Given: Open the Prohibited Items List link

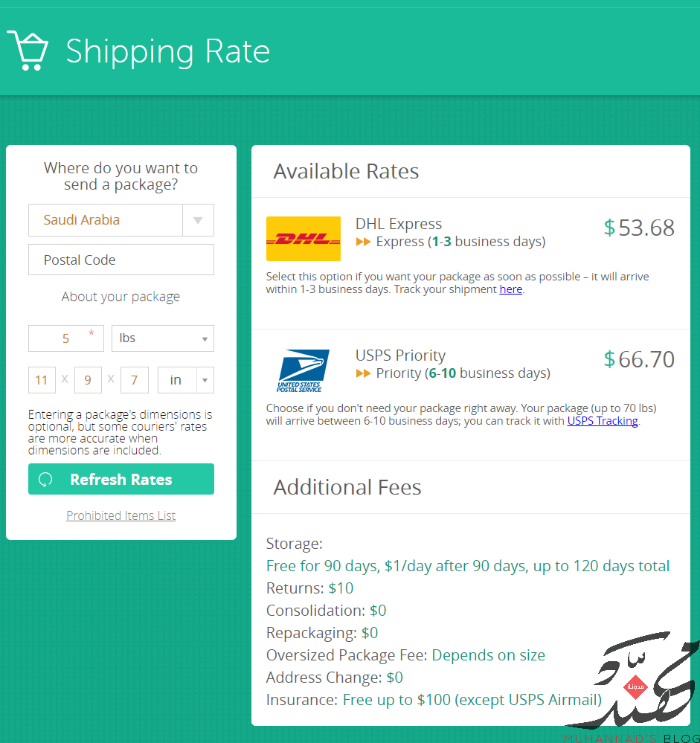Looking at the screenshot, I should point(121,515).
